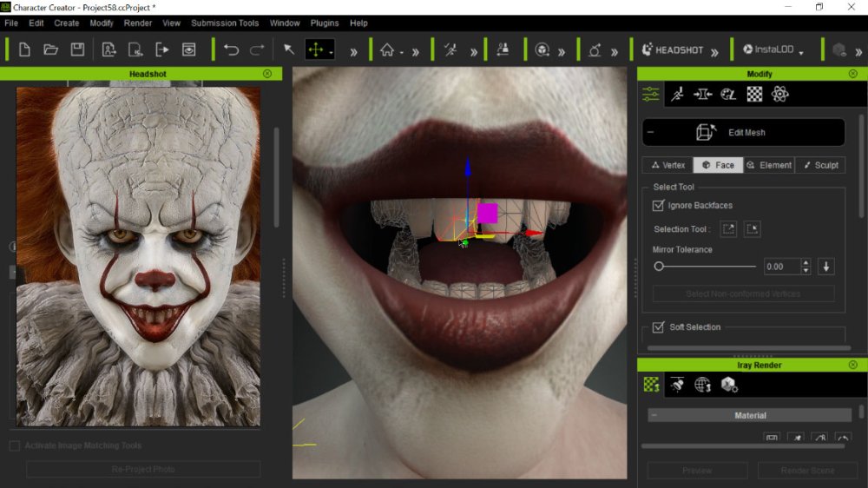This screenshot has height=488, width=868.
Task: Click the calibration figure toolbar icon
Action: click(x=503, y=49)
